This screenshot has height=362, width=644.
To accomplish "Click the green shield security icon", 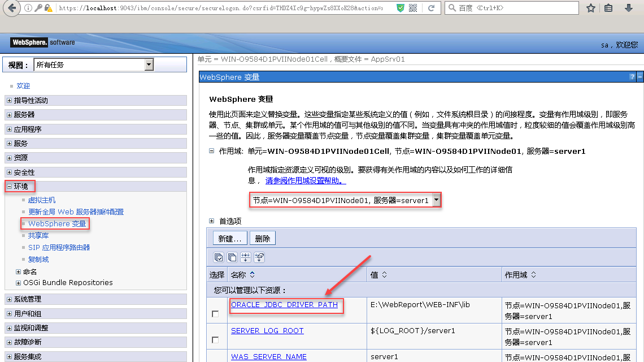I will pos(401,8).
